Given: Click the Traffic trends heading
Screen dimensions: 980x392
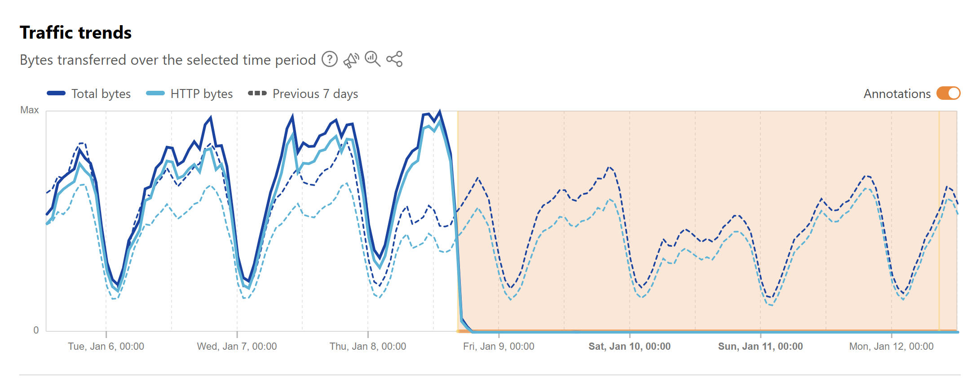Looking at the screenshot, I should pyautogui.click(x=76, y=33).
